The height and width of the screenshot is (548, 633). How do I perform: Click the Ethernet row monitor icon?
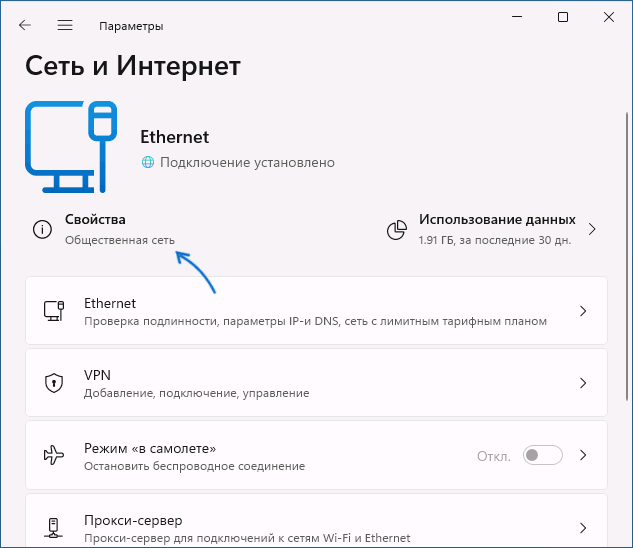coord(54,311)
